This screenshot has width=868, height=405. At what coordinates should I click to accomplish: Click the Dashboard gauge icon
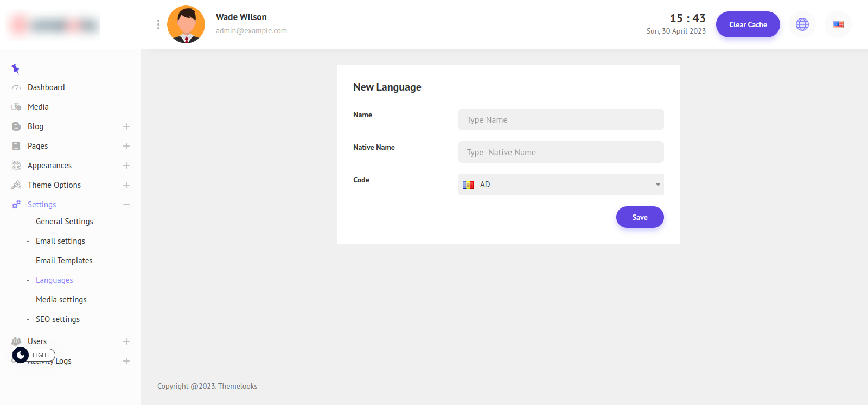tap(16, 87)
